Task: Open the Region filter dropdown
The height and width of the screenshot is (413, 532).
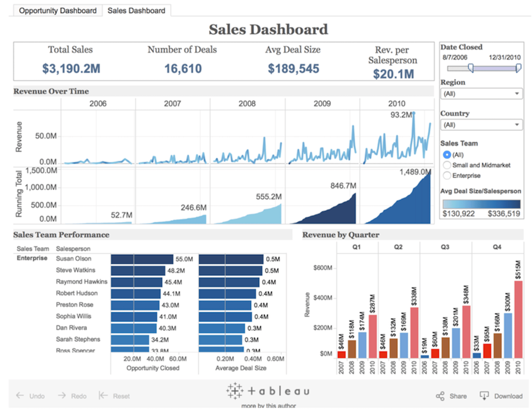Action: pyautogui.click(x=481, y=93)
